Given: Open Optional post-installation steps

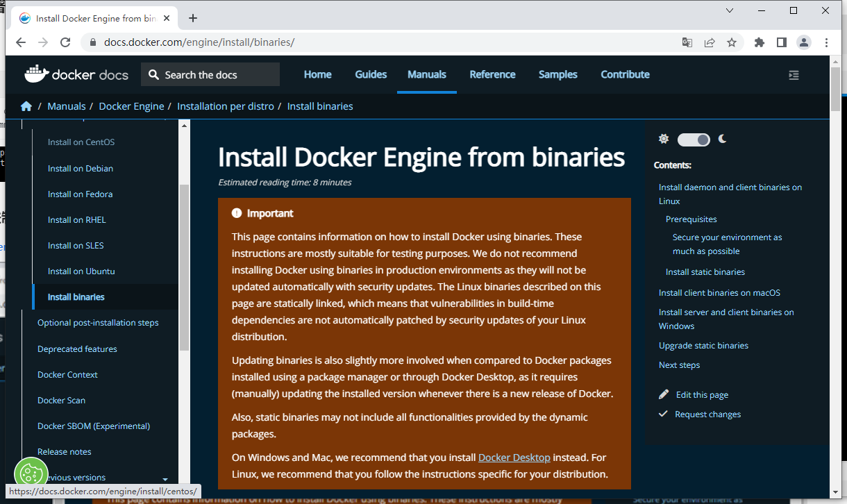Looking at the screenshot, I should [98, 322].
